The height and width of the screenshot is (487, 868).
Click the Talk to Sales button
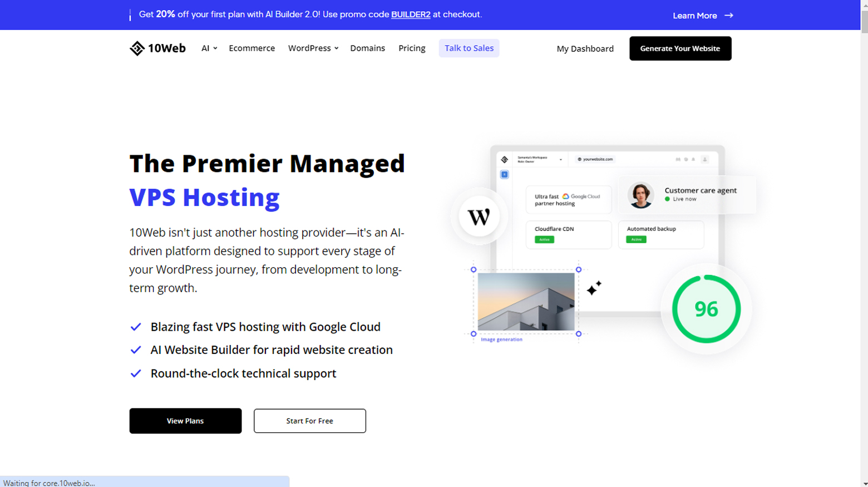(x=469, y=48)
